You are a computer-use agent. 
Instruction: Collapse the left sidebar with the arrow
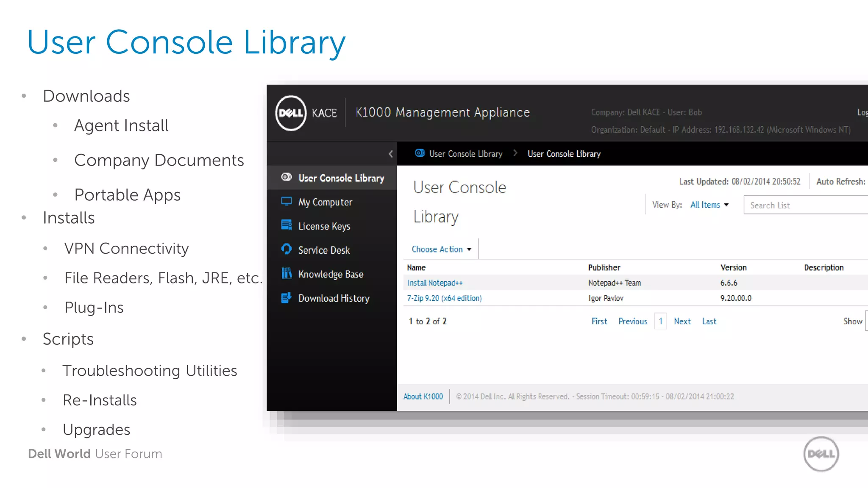pos(391,154)
